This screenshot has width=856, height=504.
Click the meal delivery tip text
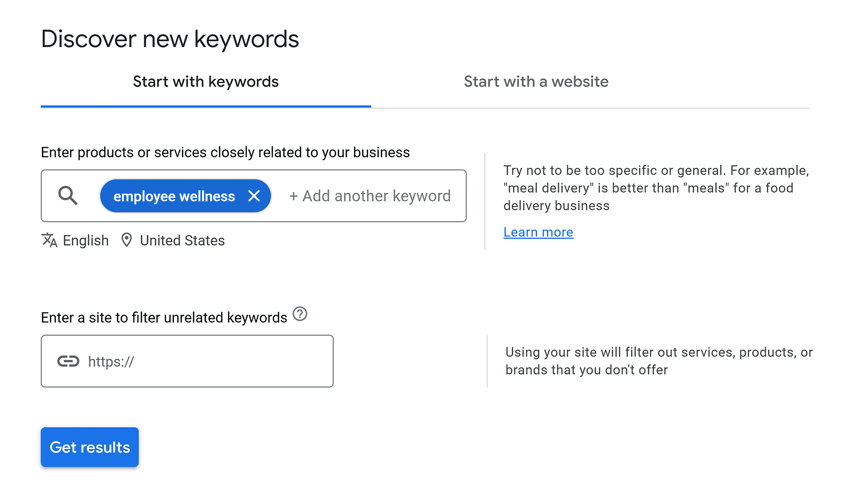(x=656, y=188)
